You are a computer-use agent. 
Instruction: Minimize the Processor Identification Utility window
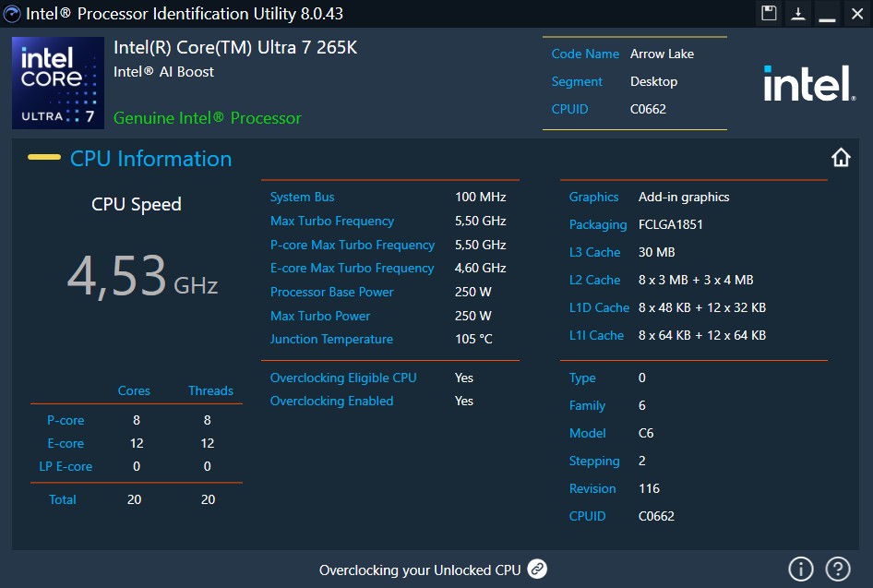[827, 14]
